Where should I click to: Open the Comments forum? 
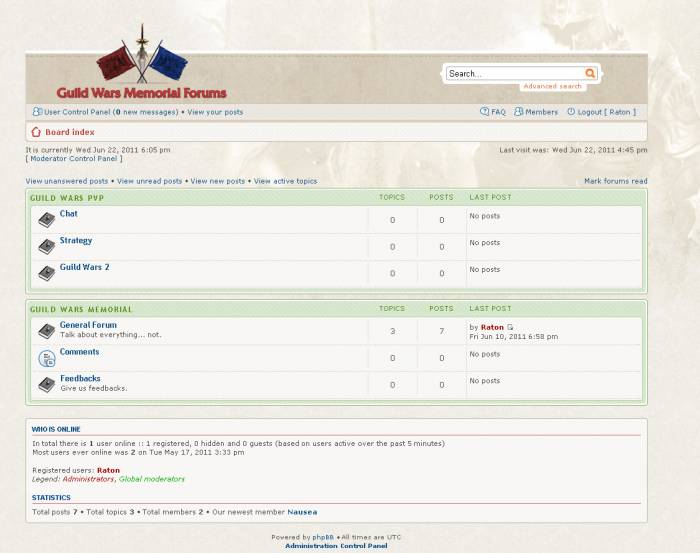coord(79,352)
